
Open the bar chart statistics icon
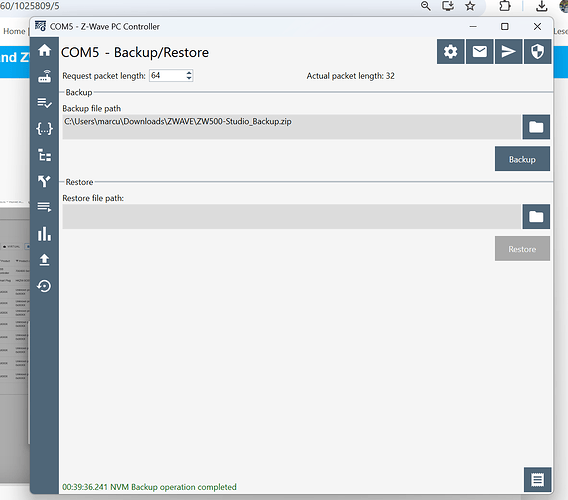(45, 234)
